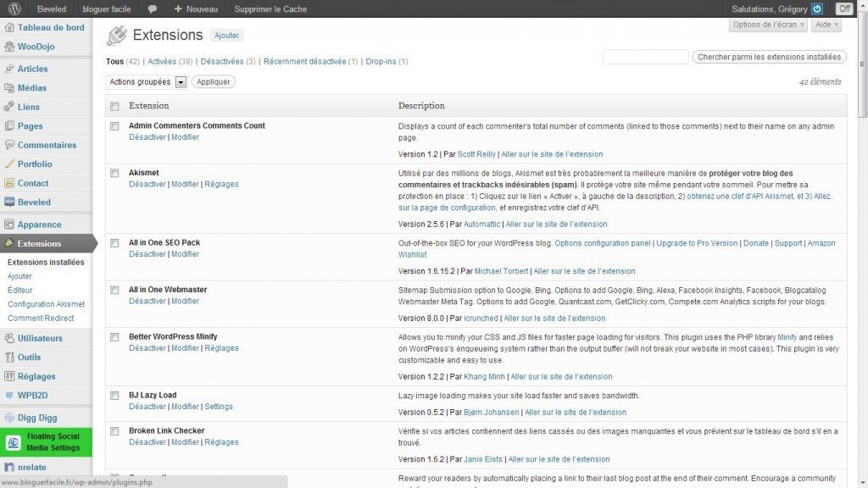Check the Akismet plugin checkbox
Viewport: 868px width, 488px height.
coord(114,173)
